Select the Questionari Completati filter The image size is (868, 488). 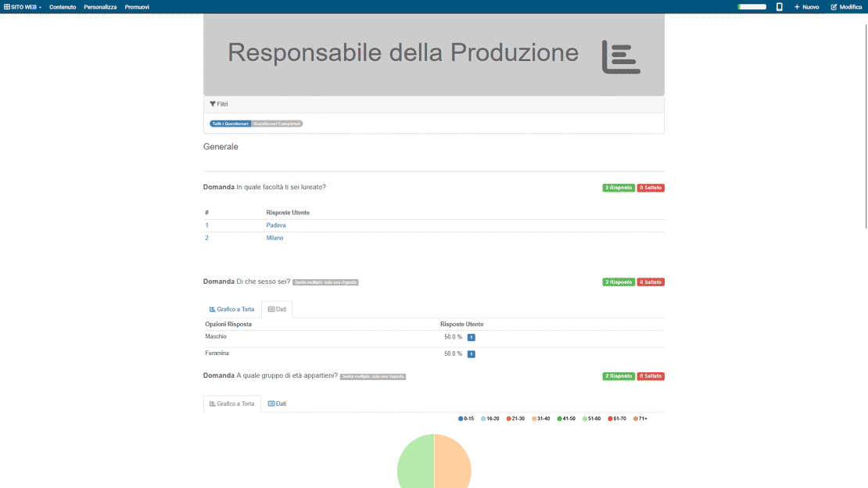tap(277, 124)
